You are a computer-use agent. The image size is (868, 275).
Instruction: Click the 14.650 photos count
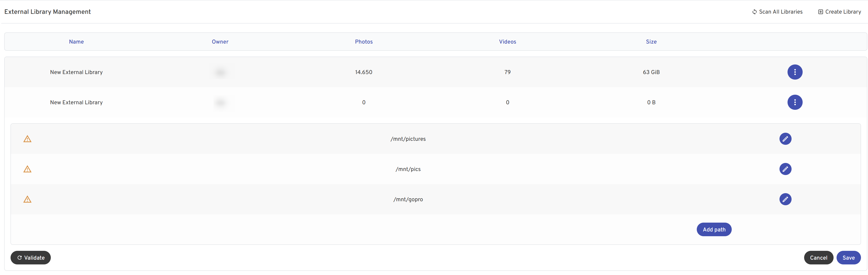click(364, 72)
